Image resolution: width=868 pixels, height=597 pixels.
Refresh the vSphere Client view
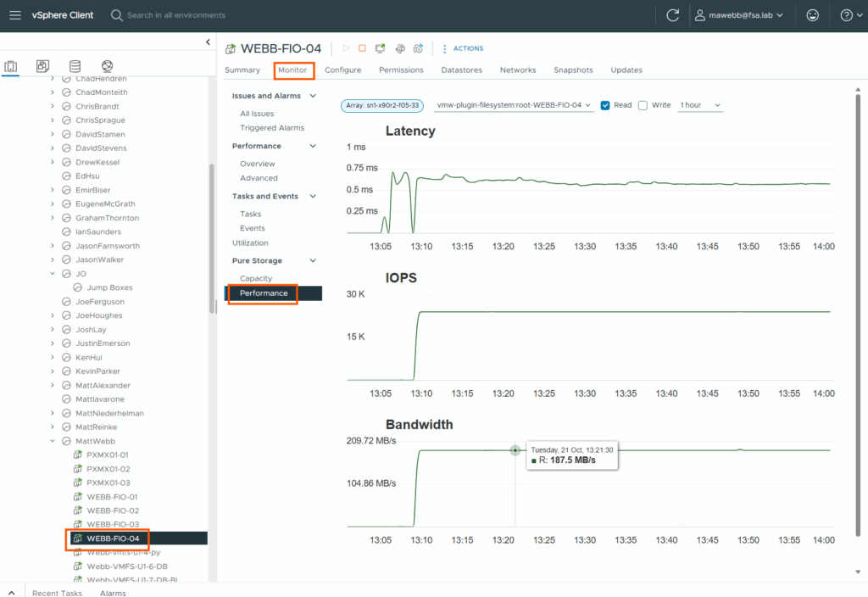tap(673, 15)
